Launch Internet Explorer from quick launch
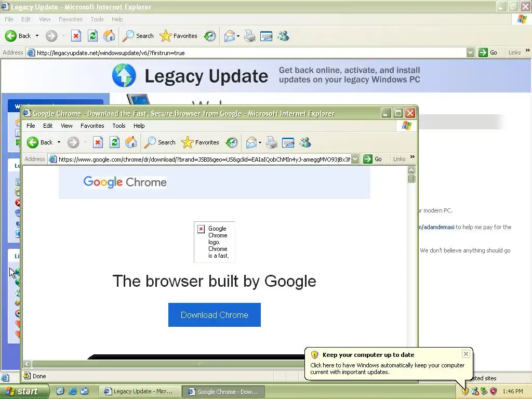Viewport: 532px width, 399px height. point(72,391)
